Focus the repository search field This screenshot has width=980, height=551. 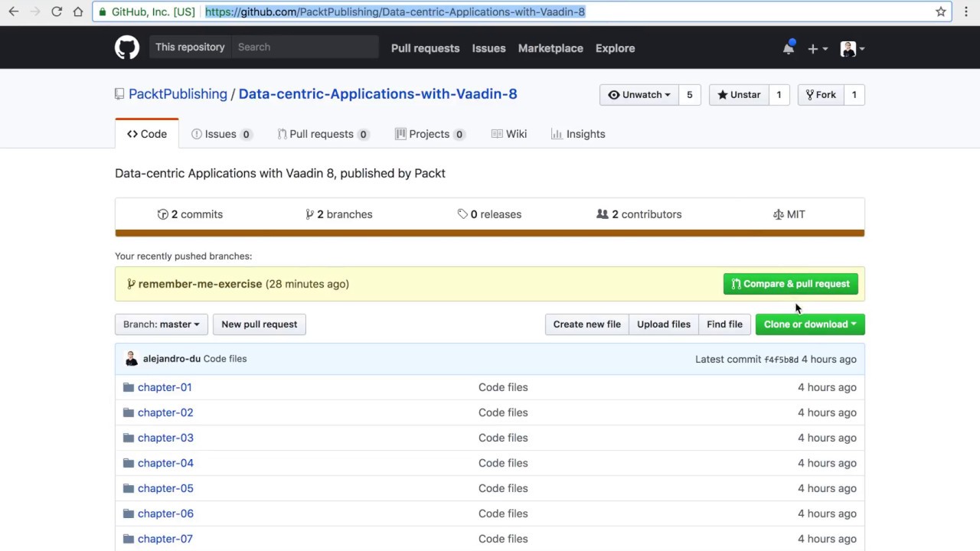coord(305,47)
